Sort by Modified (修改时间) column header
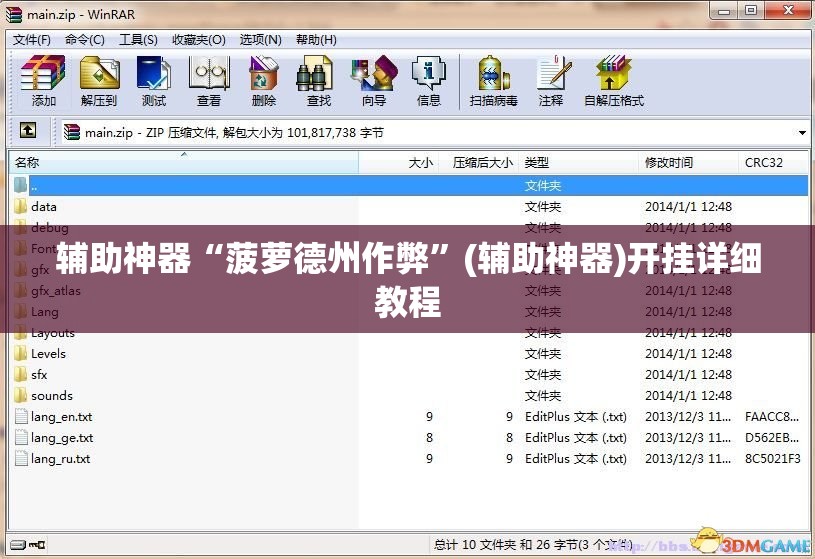The image size is (815, 559). pos(688,163)
